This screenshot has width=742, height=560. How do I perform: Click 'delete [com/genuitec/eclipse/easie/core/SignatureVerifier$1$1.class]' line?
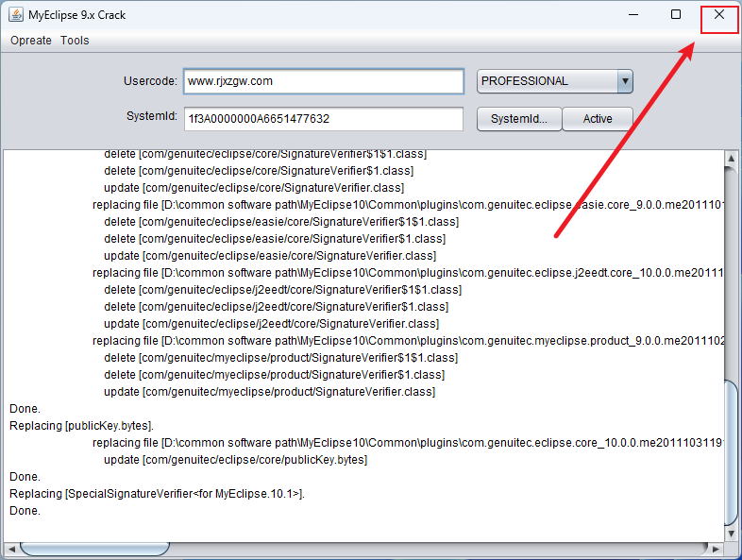pyautogui.click(x=281, y=222)
